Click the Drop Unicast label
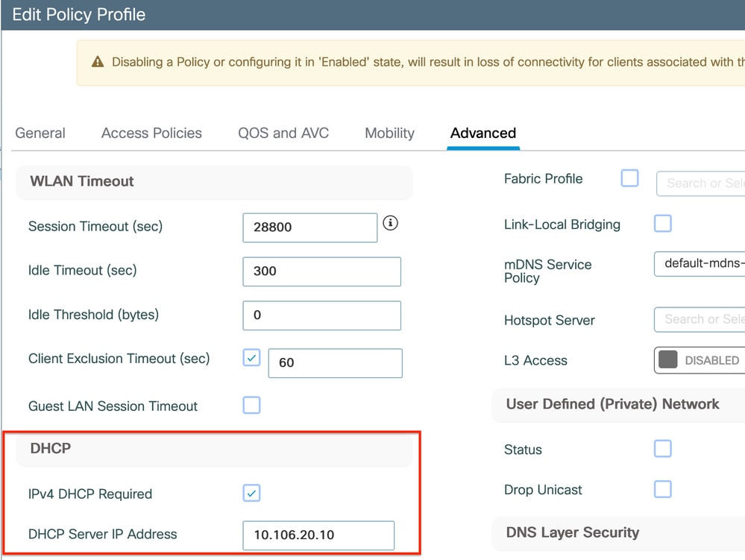The height and width of the screenshot is (560, 745). pyautogui.click(x=543, y=490)
